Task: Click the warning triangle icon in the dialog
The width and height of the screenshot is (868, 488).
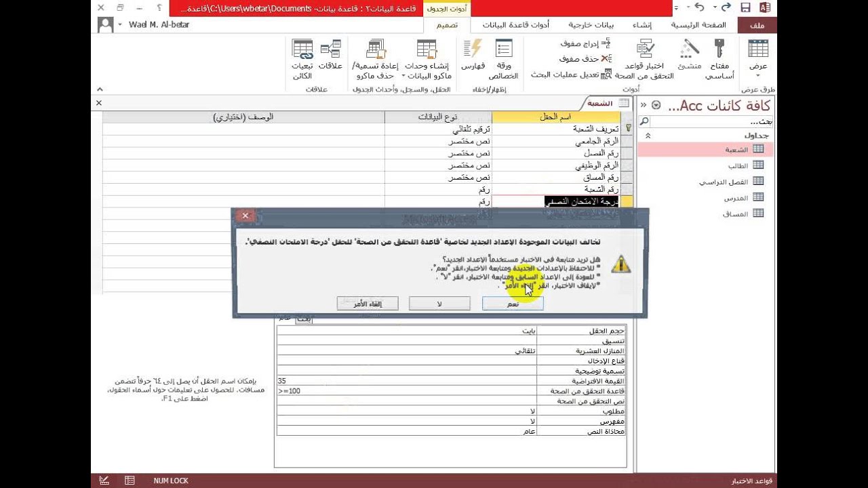Action: (620, 264)
